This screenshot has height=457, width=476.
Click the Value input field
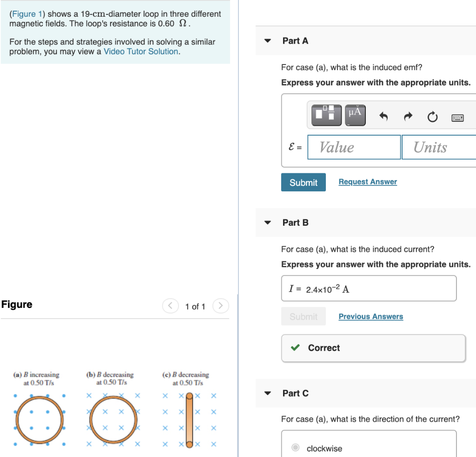354,147
